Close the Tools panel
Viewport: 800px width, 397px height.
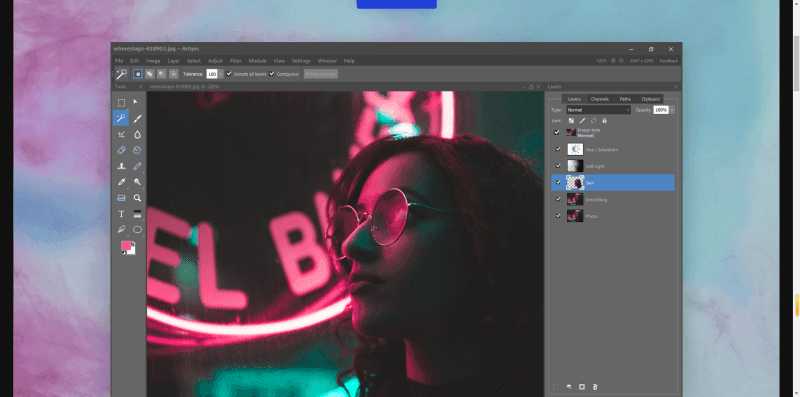141,87
